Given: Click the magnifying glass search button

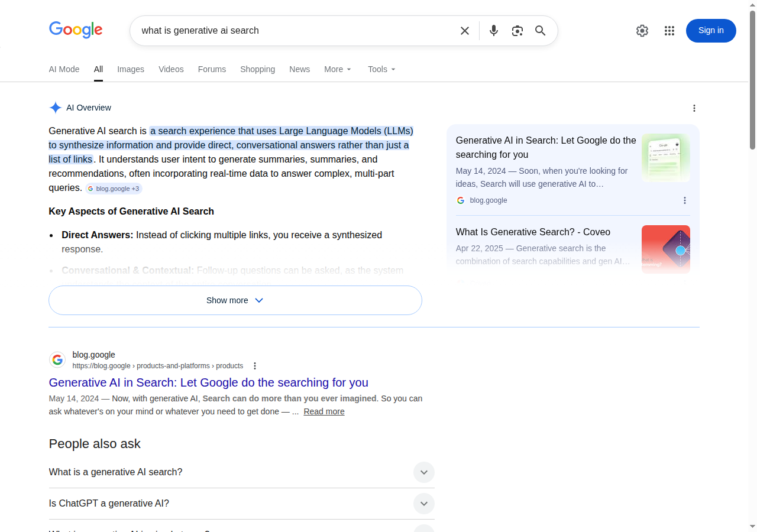Looking at the screenshot, I should pos(541,31).
